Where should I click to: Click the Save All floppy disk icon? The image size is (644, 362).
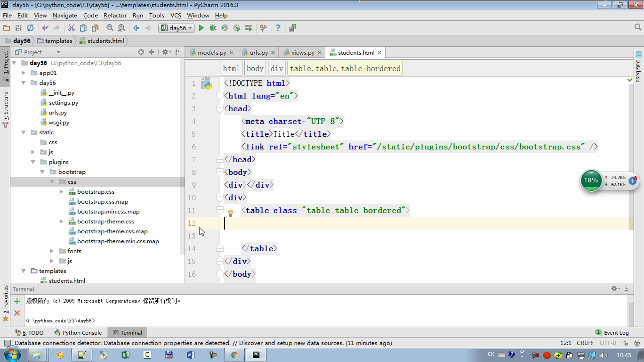click(18, 28)
